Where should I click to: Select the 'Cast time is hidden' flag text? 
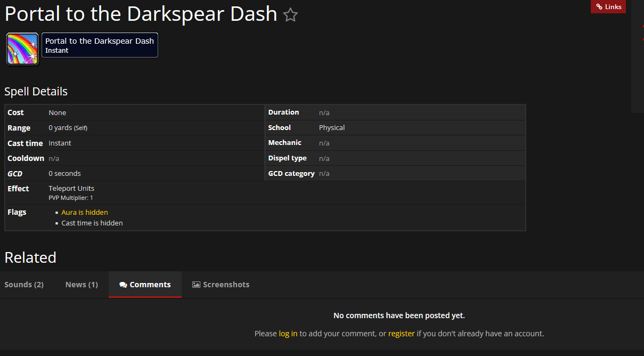click(x=92, y=223)
